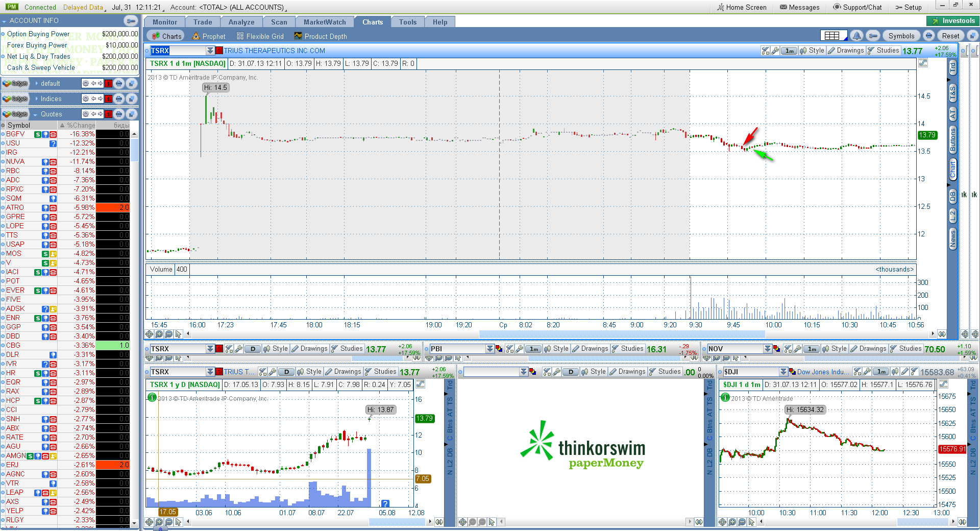Zoom out using magnifier below main chart
The image size is (980, 531).
pyautogui.click(x=169, y=334)
